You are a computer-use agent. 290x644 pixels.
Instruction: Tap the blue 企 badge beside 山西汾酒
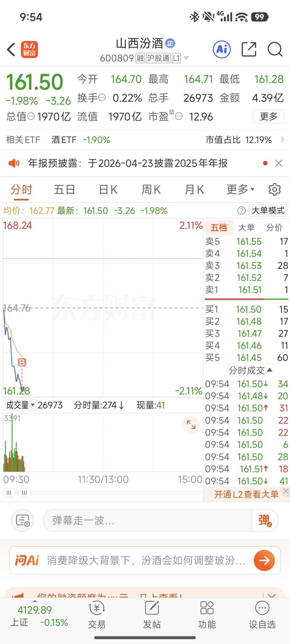point(170,43)
